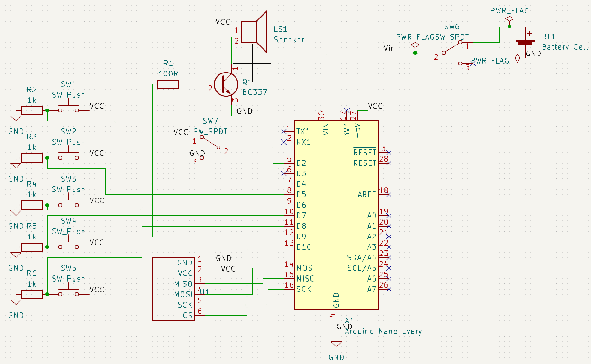This screenshot has width=591, height=364.
Task: Select the '100R' value text
Action: (168, 73)
